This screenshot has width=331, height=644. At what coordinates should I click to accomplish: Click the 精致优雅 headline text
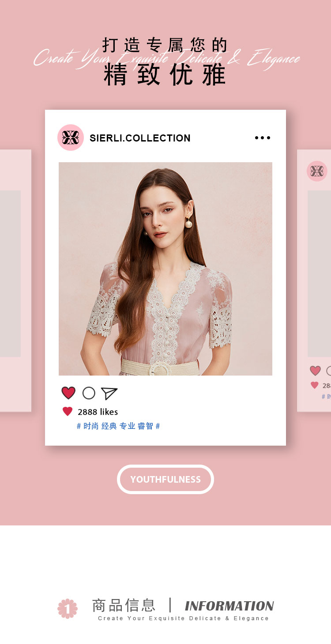[165, 74]
